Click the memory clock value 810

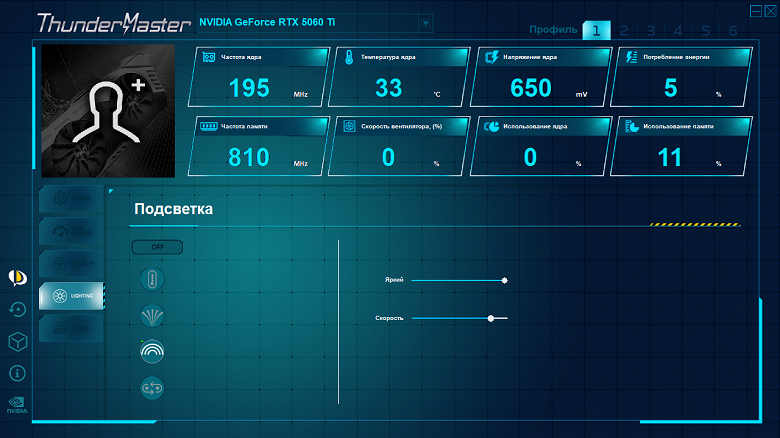249,157
